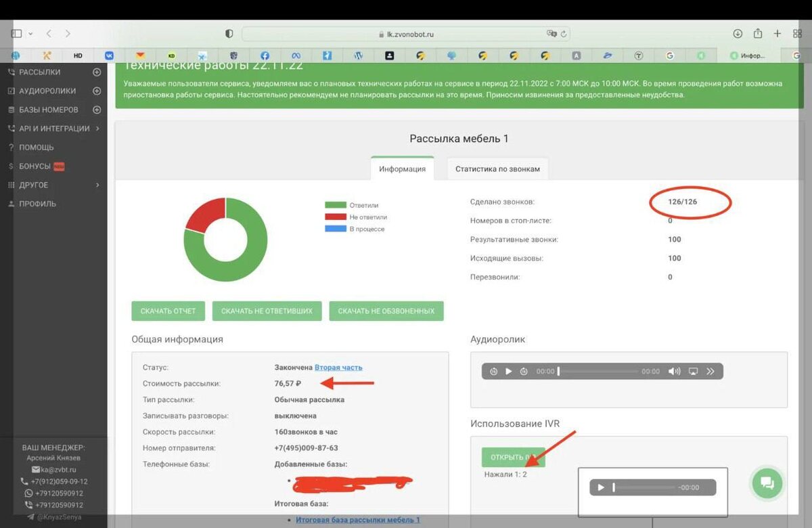Viewport: 812px width, 528px height.
Task: Open the Facebook pinned tab
Action: [x=265, y=56]
